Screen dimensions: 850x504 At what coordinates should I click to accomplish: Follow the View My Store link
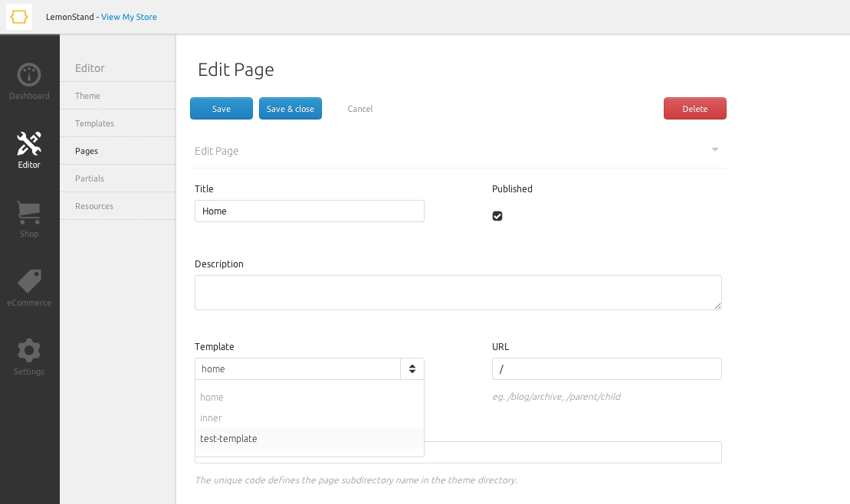click(x=129, y=17)
